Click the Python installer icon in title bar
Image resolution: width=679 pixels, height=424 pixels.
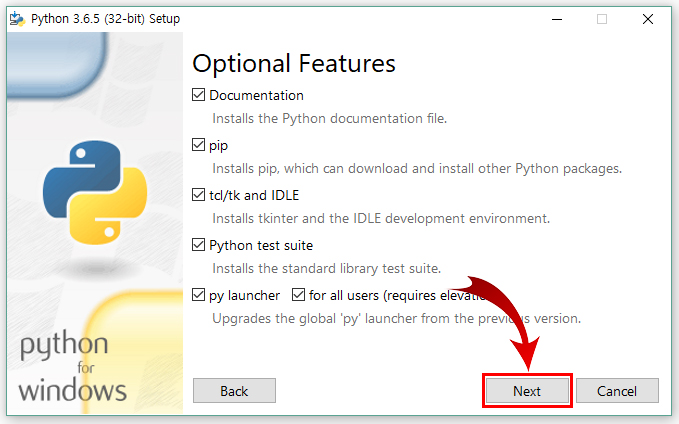[17, 19]
